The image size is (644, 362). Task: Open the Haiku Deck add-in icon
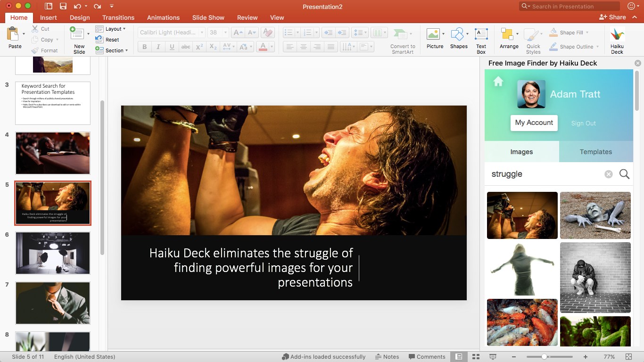[x=617, y=40]
